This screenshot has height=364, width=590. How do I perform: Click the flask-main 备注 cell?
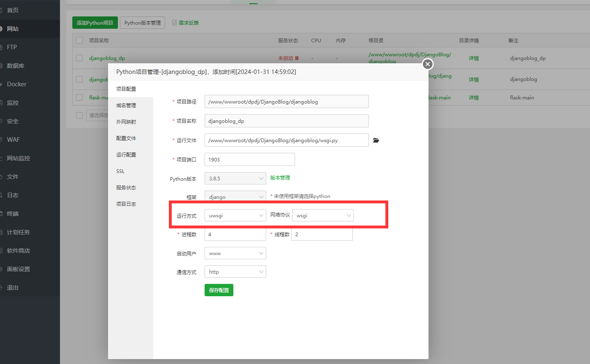(x=522, y=98)
